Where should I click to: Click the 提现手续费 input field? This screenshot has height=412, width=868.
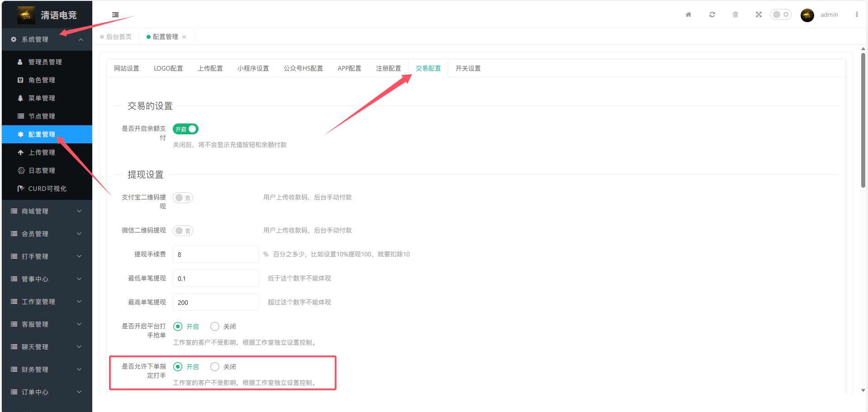point(215,255)
